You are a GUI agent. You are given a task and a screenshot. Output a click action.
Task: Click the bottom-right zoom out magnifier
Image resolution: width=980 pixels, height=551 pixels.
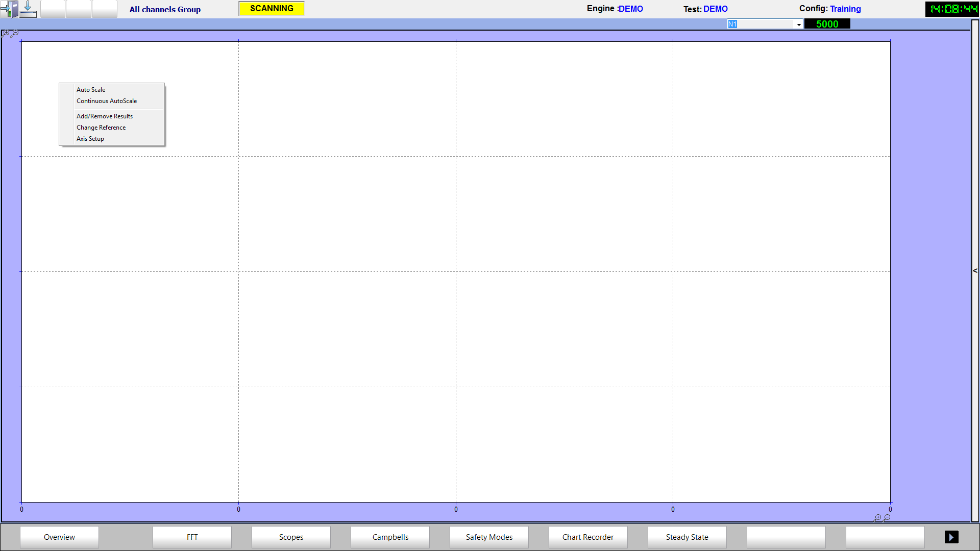tap(887, 518)
